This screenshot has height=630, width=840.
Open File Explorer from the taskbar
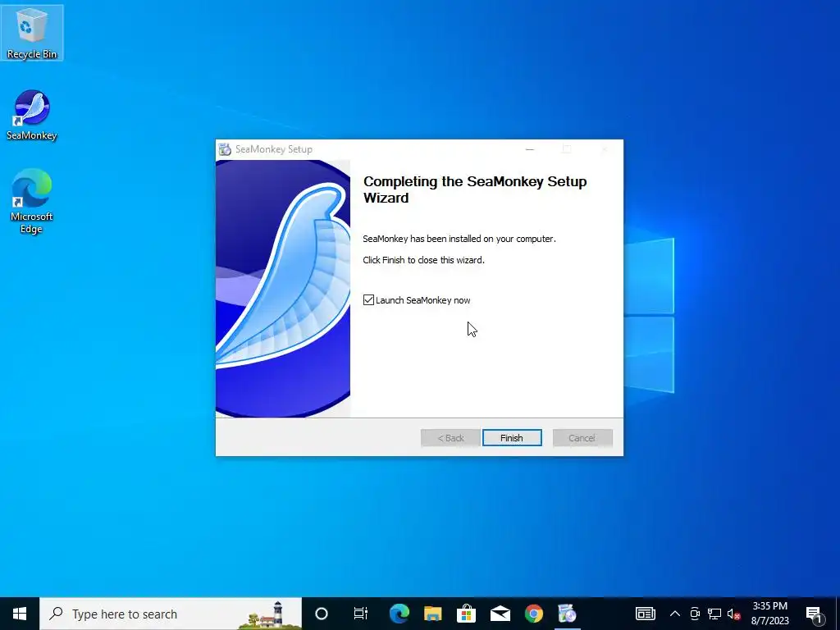click(433, 614)
